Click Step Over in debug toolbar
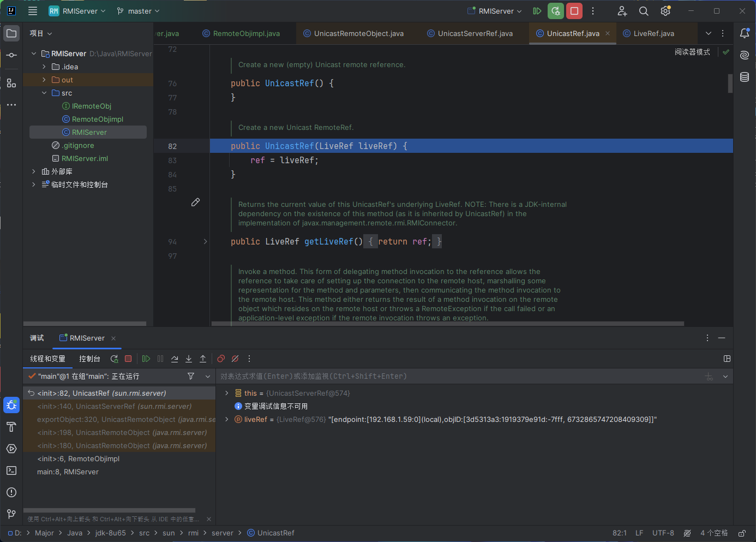Viewport: 756px width, 542px height. 175,359
